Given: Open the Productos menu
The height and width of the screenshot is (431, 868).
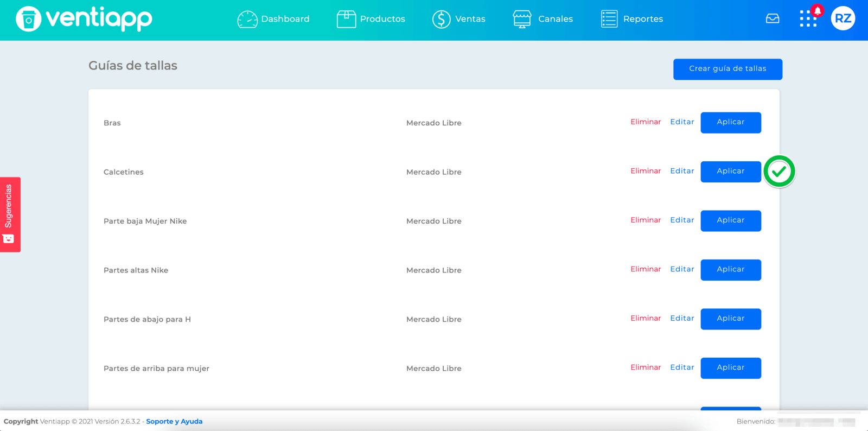Looking at the screenshot, I should pos(382,19).
